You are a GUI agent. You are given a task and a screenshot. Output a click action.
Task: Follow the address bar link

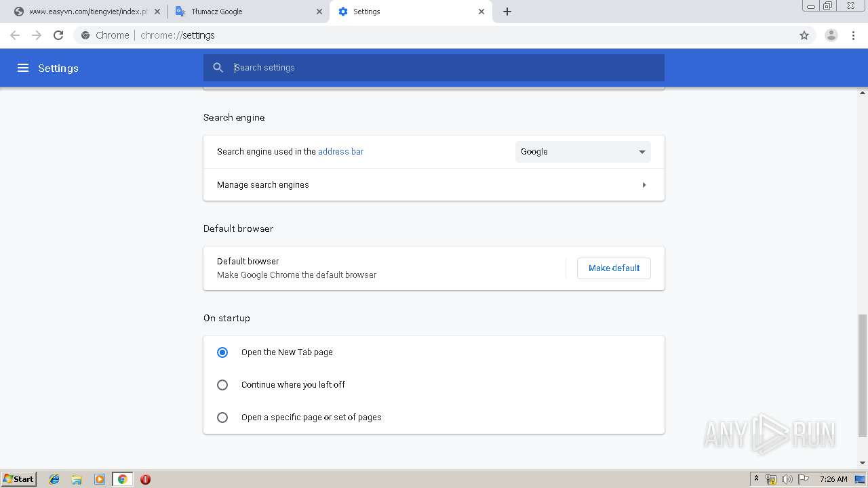coord(340,152)
